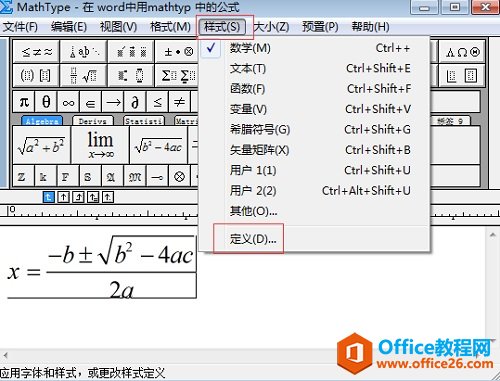Viewport: 500px width, 381px height.
Task: Switch to the Derivs tab
Action: pos(93,121)
